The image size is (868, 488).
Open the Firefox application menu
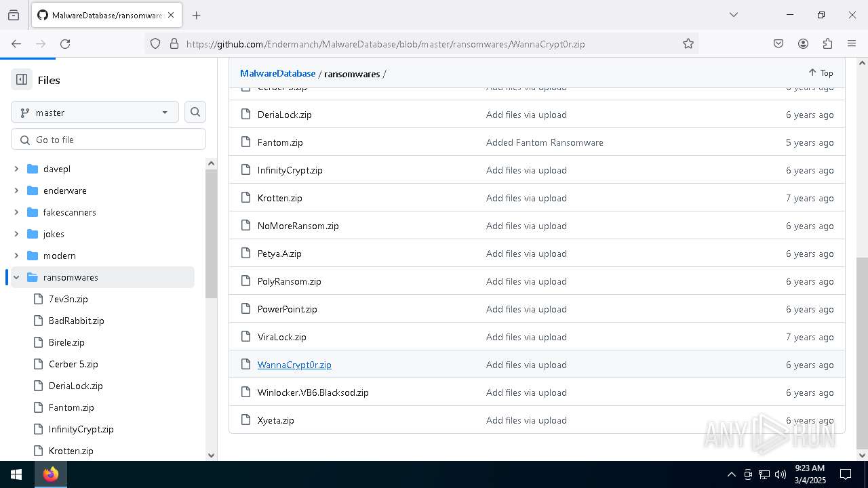tap(852, 43)
